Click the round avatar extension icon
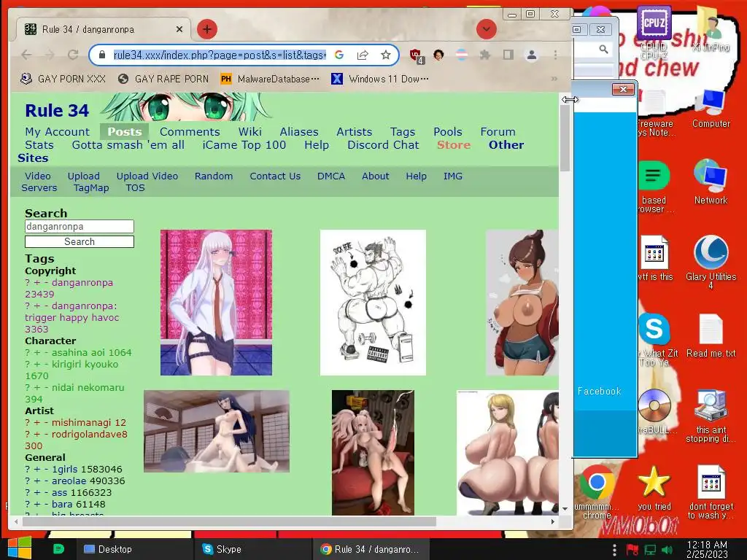Screen dimensions: 747x560 point(438,55)
